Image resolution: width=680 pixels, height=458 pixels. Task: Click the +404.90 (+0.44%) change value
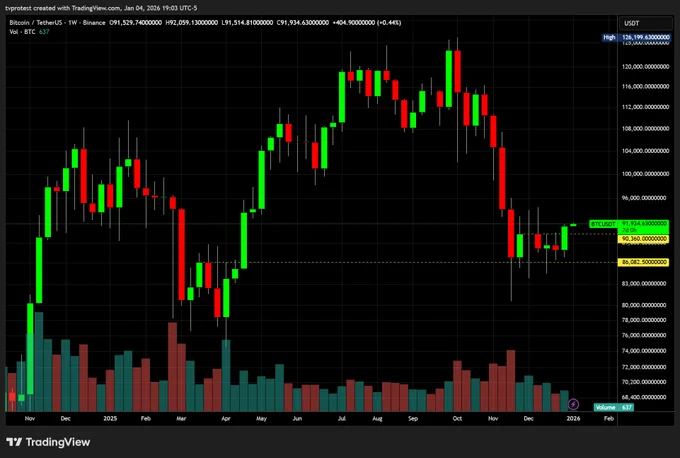pos(367,23)
